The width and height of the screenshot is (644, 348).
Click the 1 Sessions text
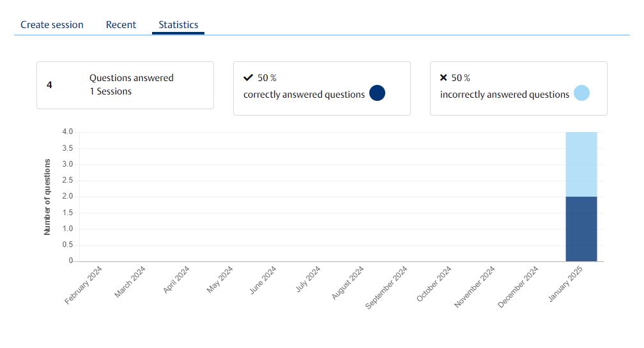click(x=111, y=91)
